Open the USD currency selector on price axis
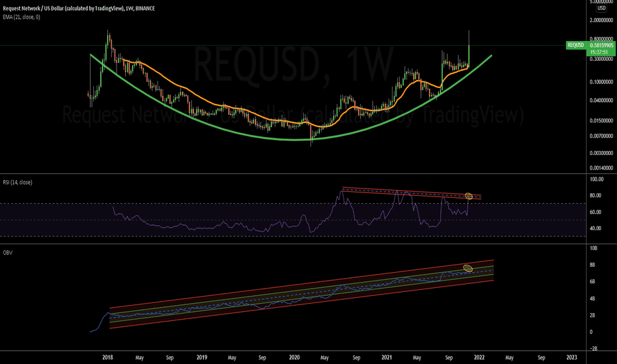617x364 pixels. pos(601,8)
